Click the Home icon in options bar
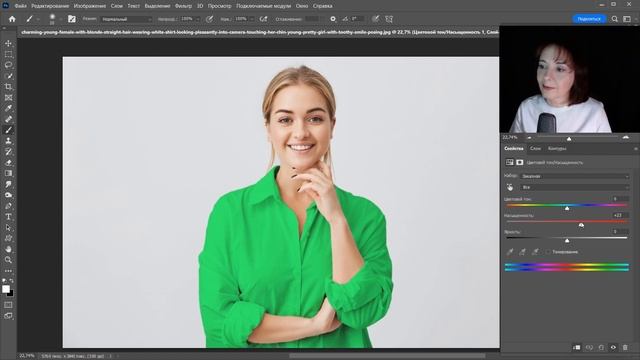Screen dimensions: 640x360 pos(12,19)
